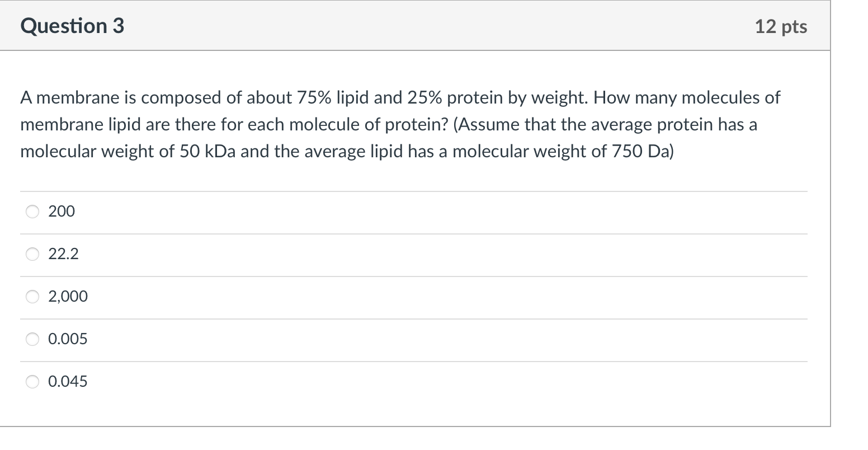Image resolution: width=868 pixels, height=450 pixels.
Task: Click the '22.2' answer label text
Action: click(64, 255)
